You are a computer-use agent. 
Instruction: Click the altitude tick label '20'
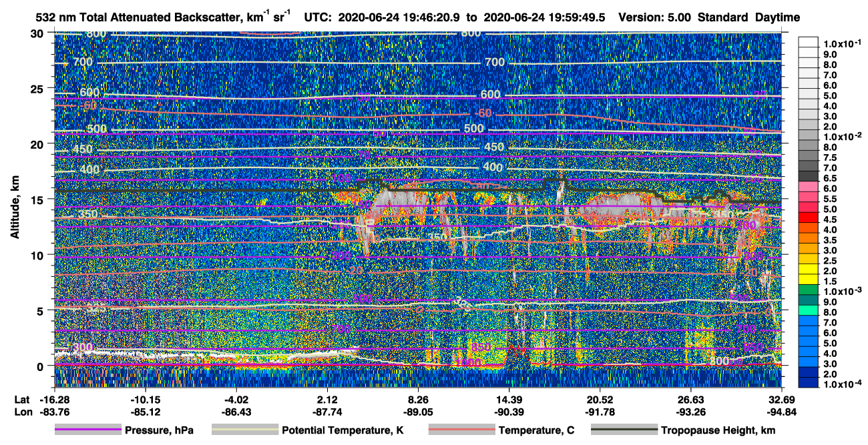[39, 143]
